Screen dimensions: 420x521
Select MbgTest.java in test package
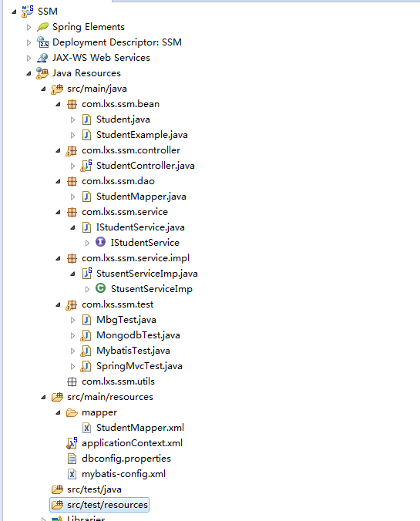(126, 320)
